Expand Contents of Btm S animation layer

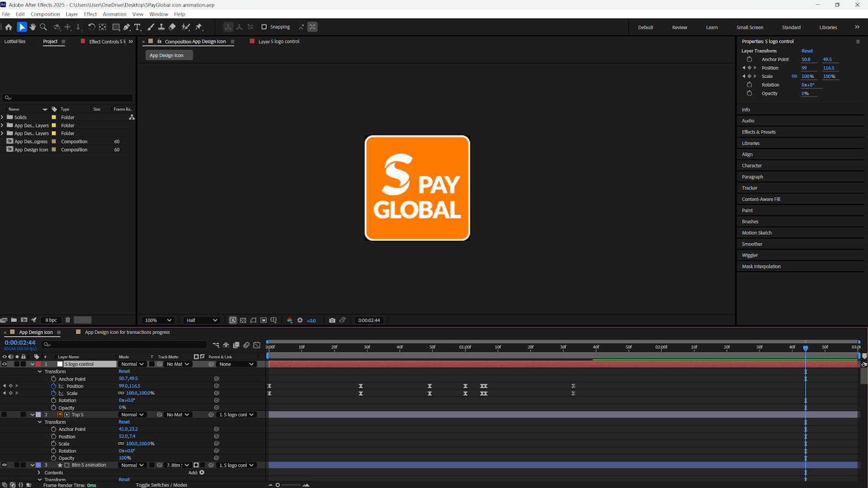pos(39,473)
